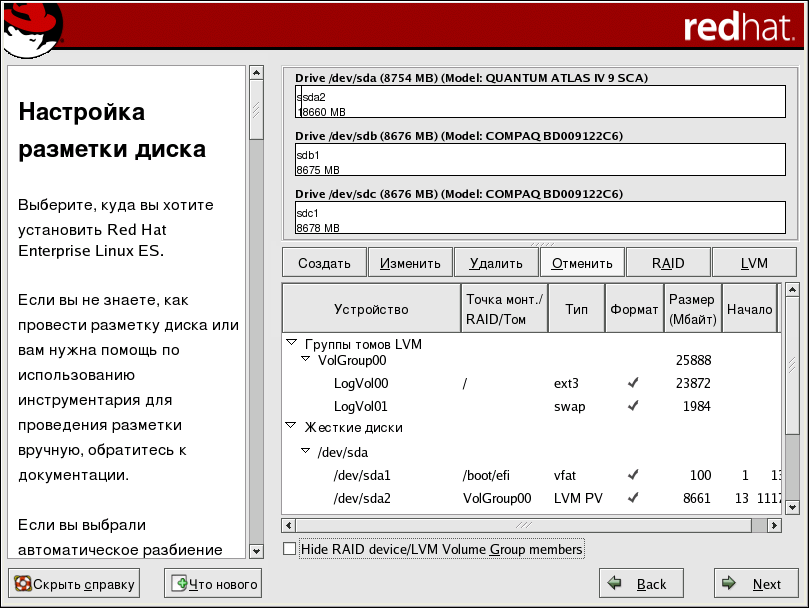The image size is (809, 608).
Task: Click the Тип column header
Action: coord(576,309)
